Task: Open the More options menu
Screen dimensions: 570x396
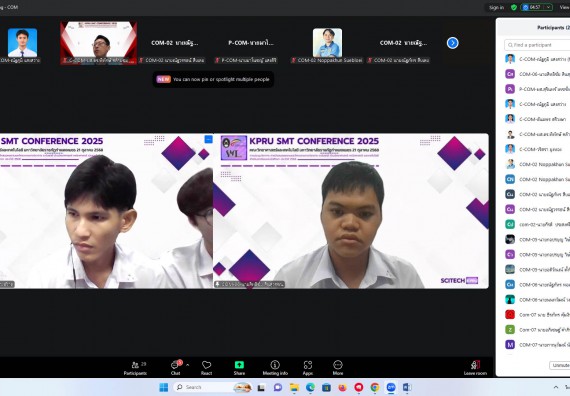Action: pos(338,368)
